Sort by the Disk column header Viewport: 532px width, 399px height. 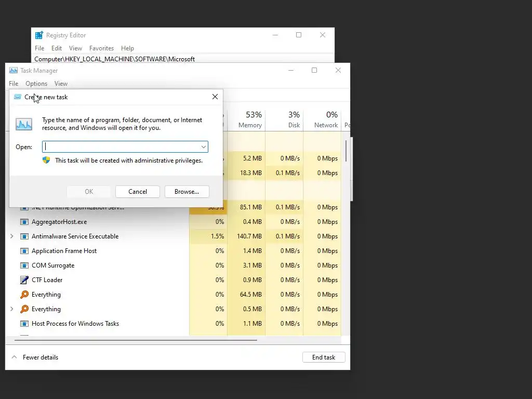[x=284, y=120]
